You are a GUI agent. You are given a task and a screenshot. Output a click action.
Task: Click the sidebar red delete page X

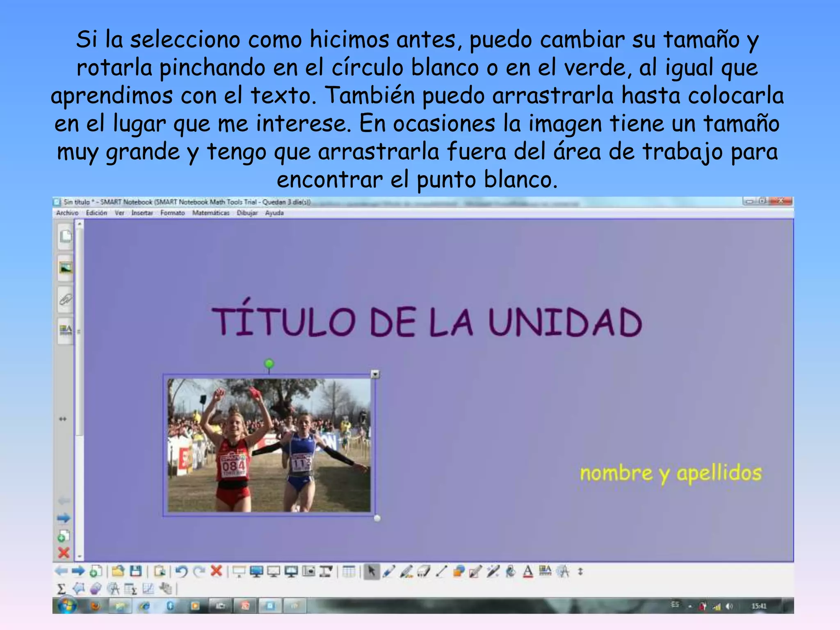point(64,552)
